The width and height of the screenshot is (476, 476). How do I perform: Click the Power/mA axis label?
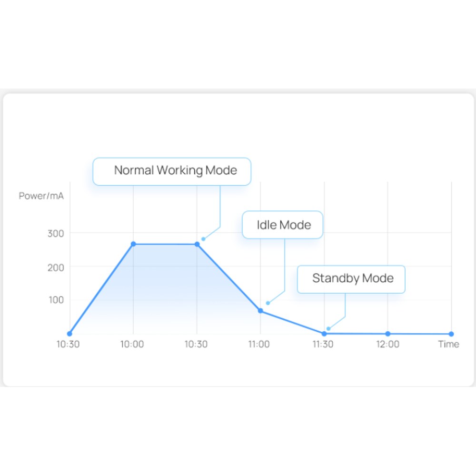(41, 196)
